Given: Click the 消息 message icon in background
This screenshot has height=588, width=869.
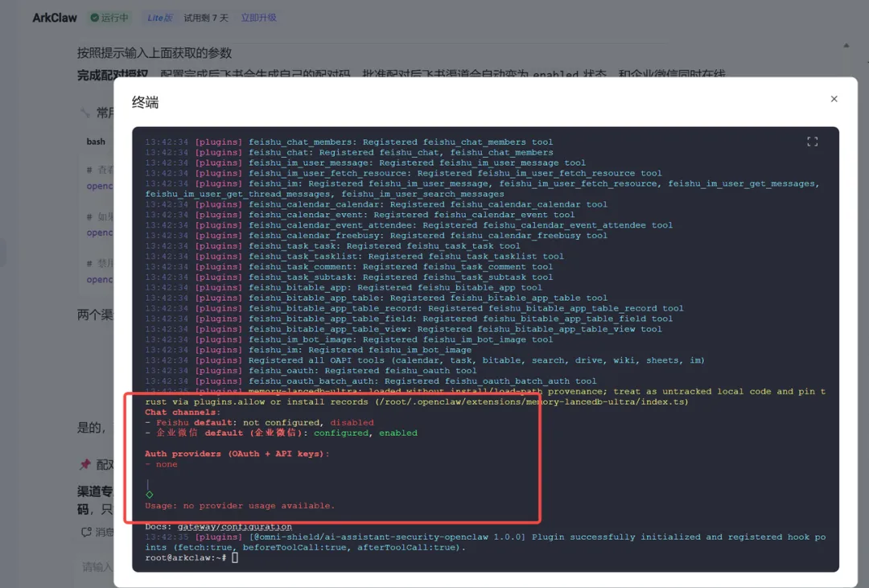Looking at the screenshot, I should (86, 532).
